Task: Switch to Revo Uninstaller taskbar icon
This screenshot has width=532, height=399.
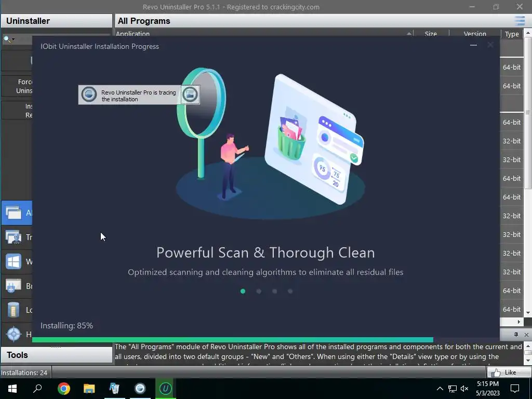Action: pyautogui.click(x=114, y=389)
